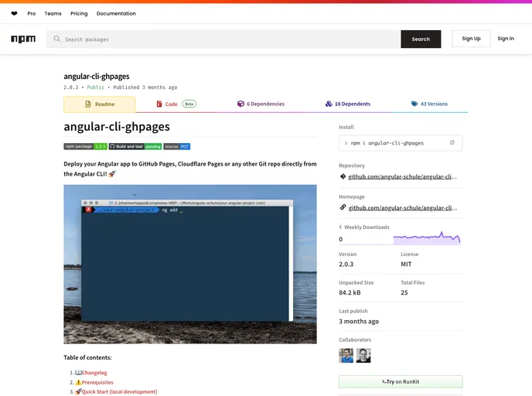The height and width of the screenshot is (396, 532).
Task: Click the link icon beside the Homepage link
Action: tap(343, 207)
